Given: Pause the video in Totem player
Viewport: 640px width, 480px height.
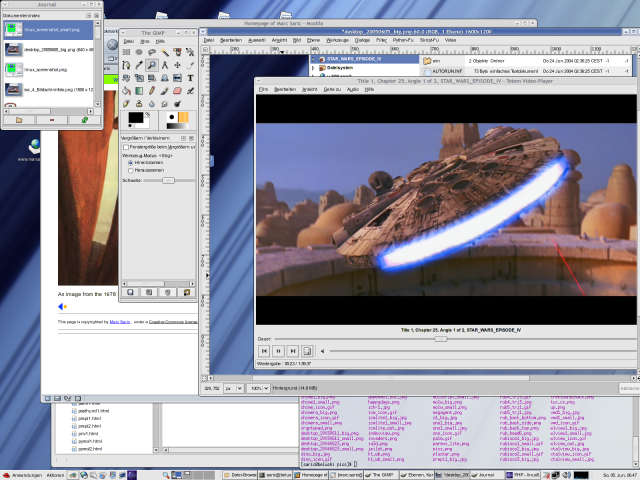Looking at the screenshot, I should click(278, 351).
